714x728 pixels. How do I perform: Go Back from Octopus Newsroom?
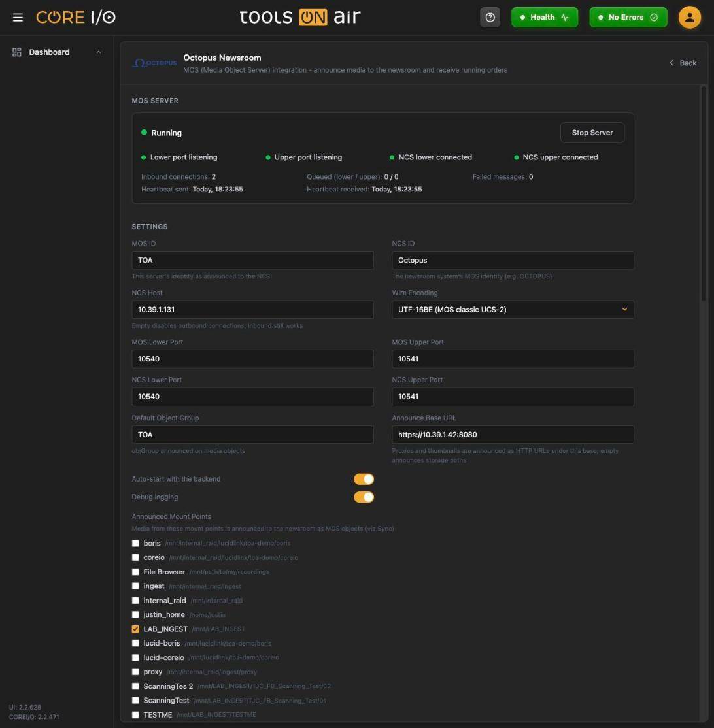point(683,63)
